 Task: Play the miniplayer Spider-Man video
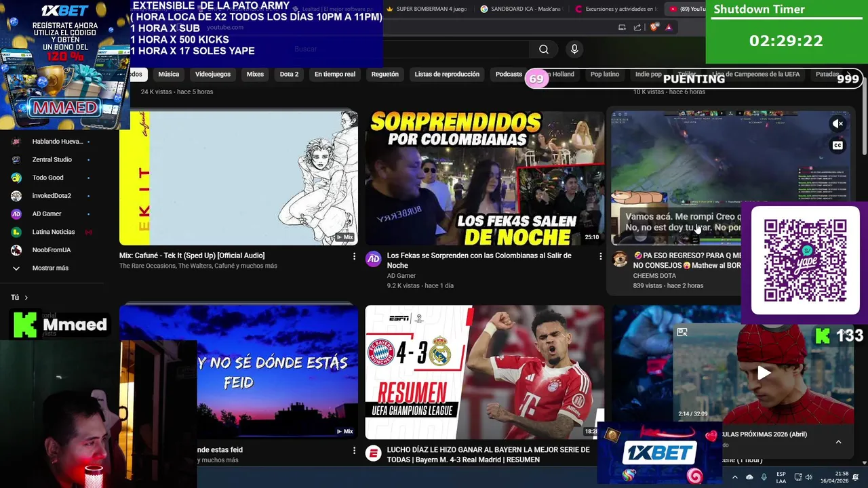[x=764, y=372]
